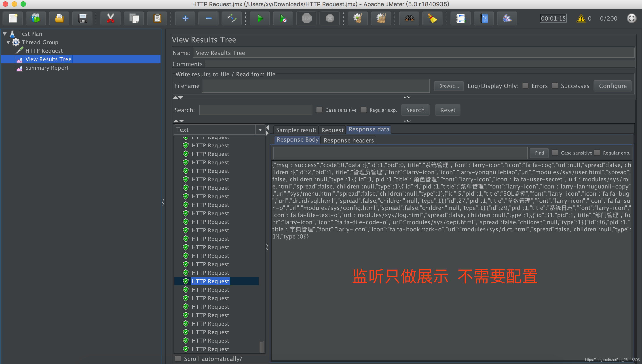
Task: Collapse the Test Plan tree node
Action: coord(5,33)
